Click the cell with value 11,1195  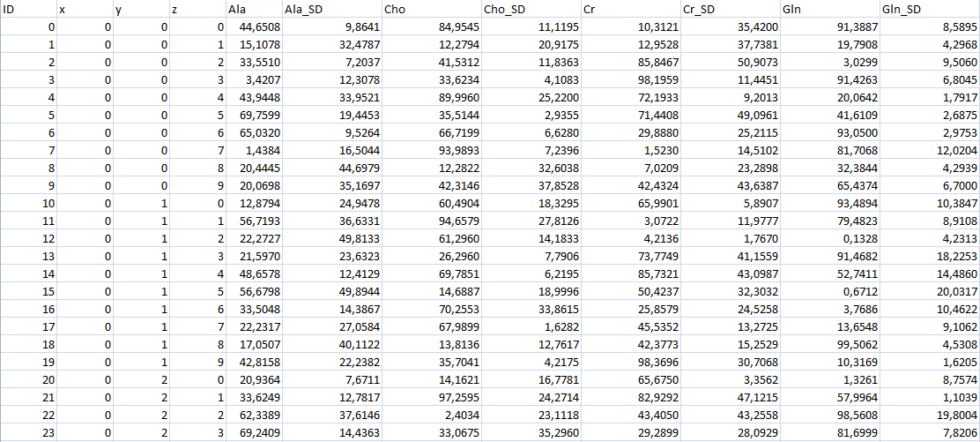530,27
